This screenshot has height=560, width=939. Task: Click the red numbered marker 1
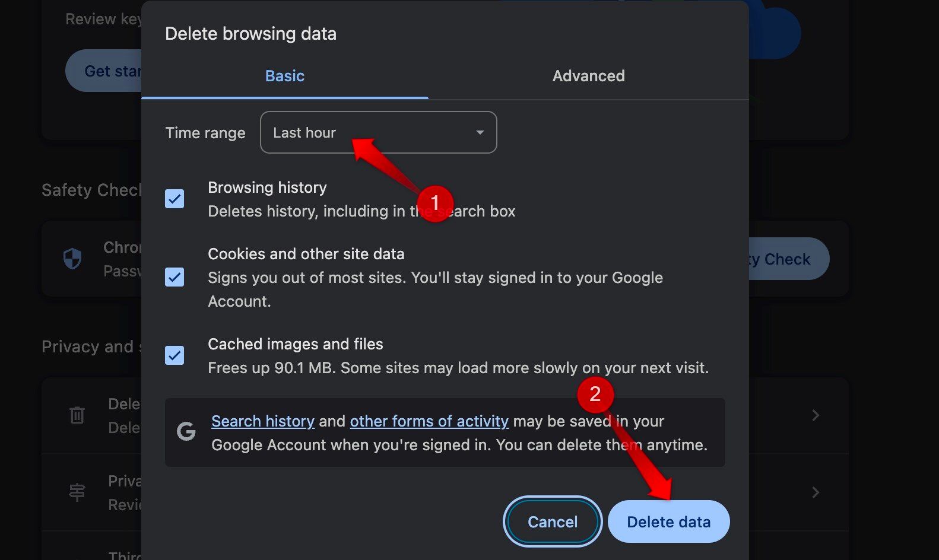pos(435,203)
